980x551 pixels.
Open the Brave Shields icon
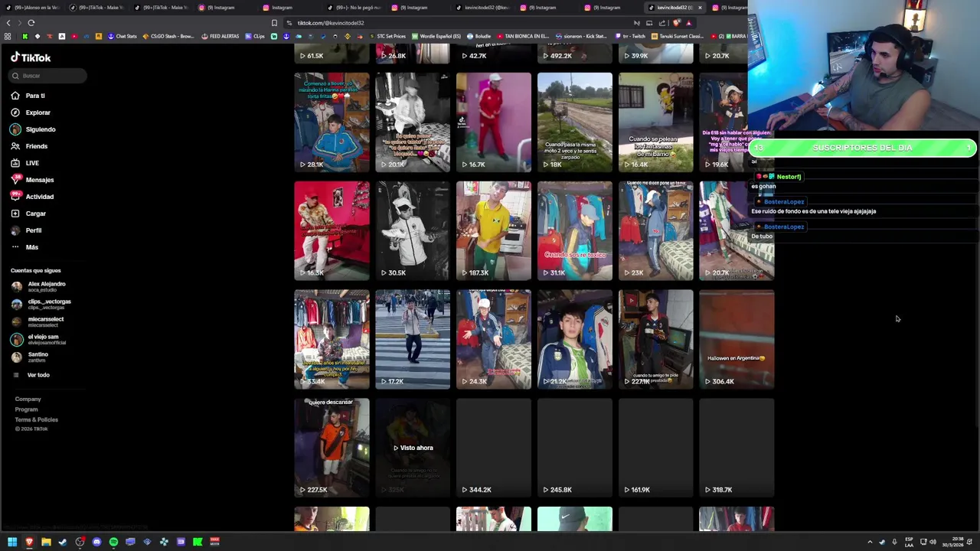pos(676,23)
